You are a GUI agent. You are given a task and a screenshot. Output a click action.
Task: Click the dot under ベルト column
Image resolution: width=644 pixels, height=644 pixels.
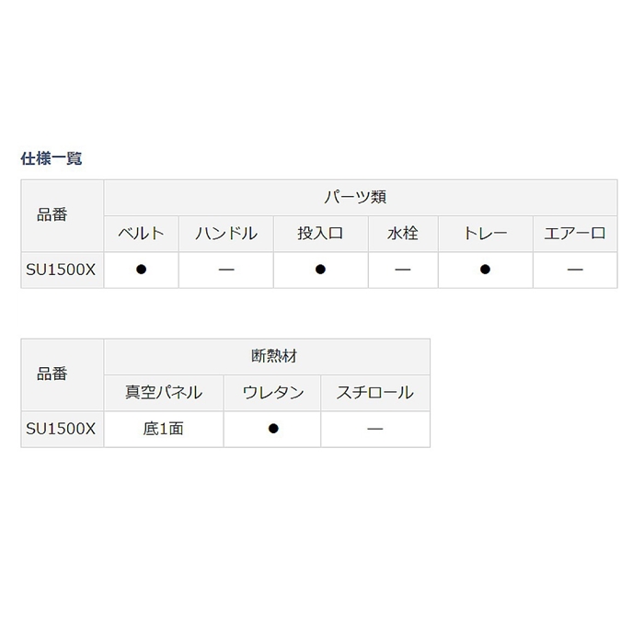[142, 270]
